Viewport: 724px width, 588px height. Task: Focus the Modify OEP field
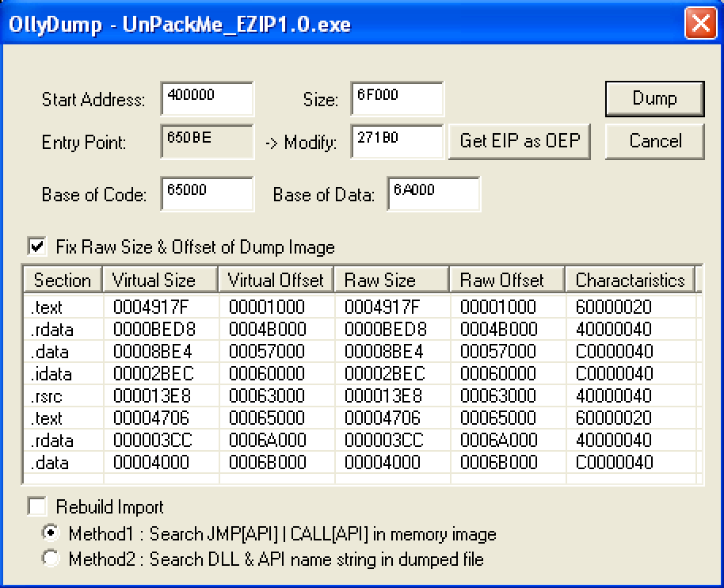click(397, 141)
